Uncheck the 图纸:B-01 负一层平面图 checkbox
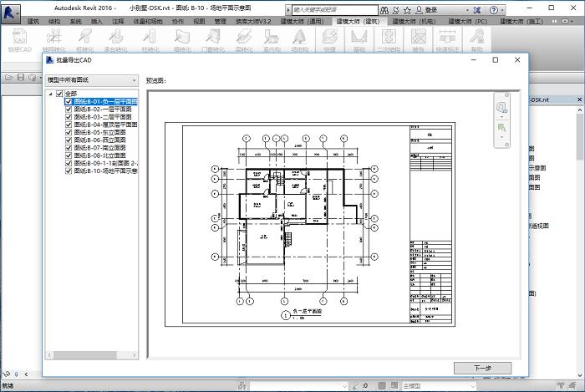This screenshot has height=392, width=585. [x=69, y=101]
